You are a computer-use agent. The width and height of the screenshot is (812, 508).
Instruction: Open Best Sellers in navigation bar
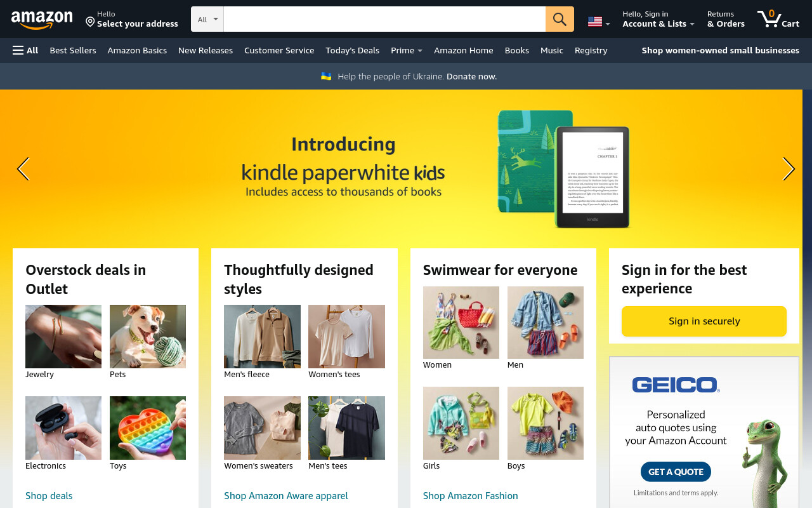[73, 50]
